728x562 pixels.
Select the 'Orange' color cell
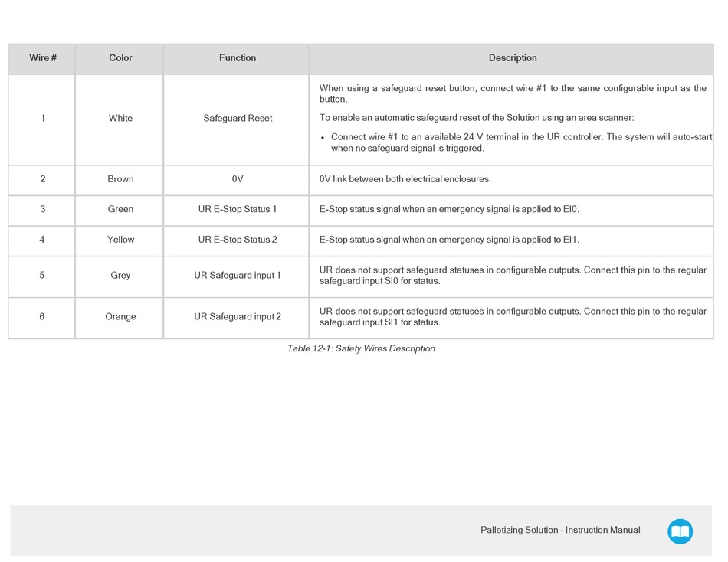coord(120,317)
